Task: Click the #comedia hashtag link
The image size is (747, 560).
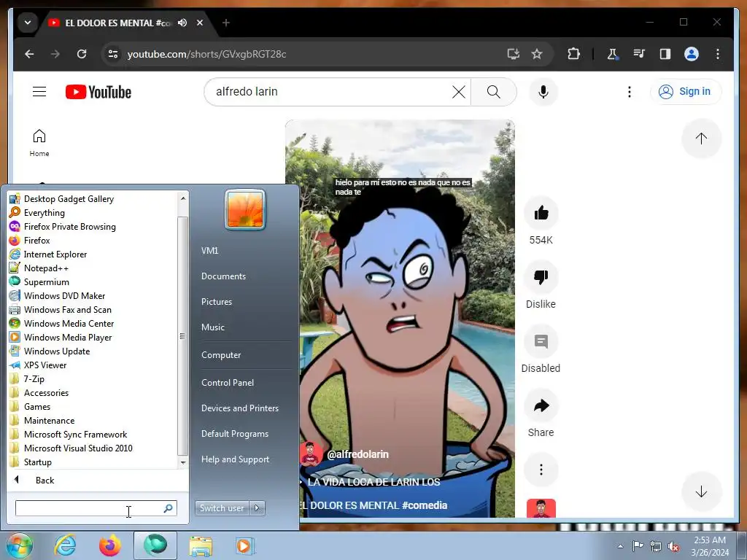Action: pos(425,505)
